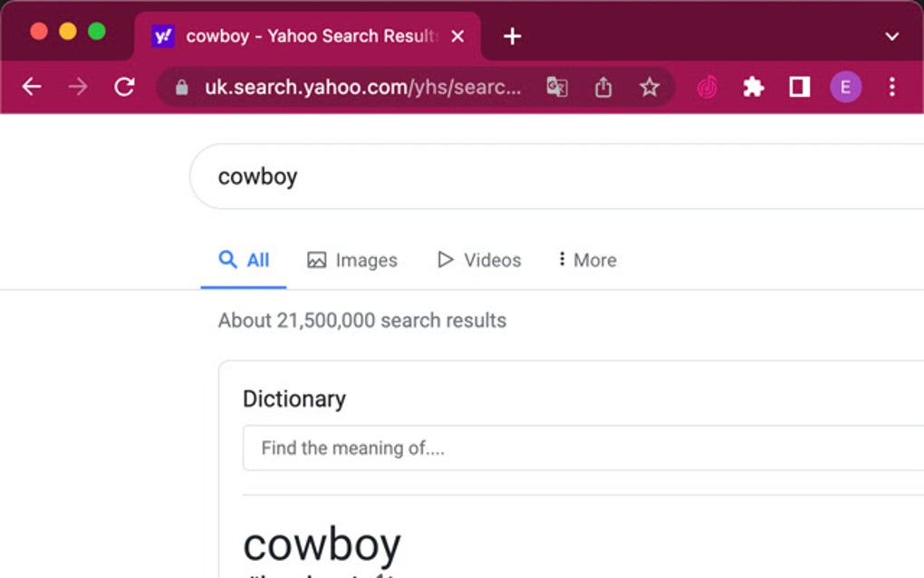Image resolution: width=924 pixels, height=578 pixels.
Task: Click the forward navigation arrow
Action: [78, 87]
